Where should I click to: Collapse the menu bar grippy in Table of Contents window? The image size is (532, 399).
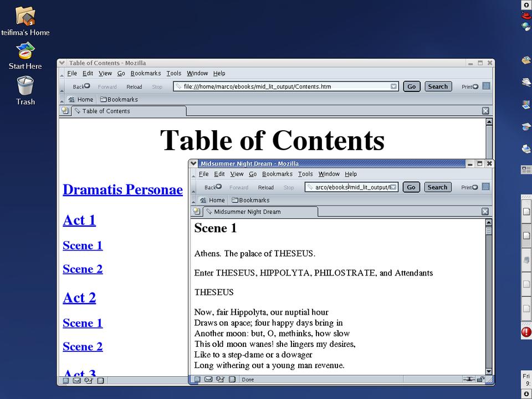62,73
